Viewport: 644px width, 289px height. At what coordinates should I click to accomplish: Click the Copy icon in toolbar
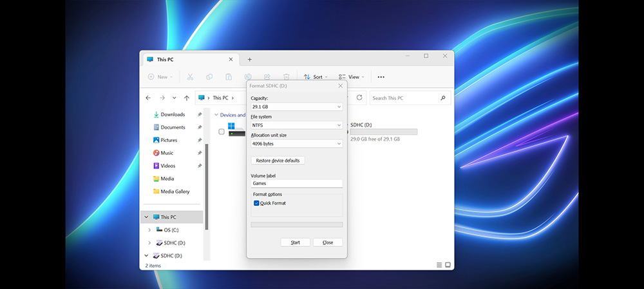click(x=209, y=77)
